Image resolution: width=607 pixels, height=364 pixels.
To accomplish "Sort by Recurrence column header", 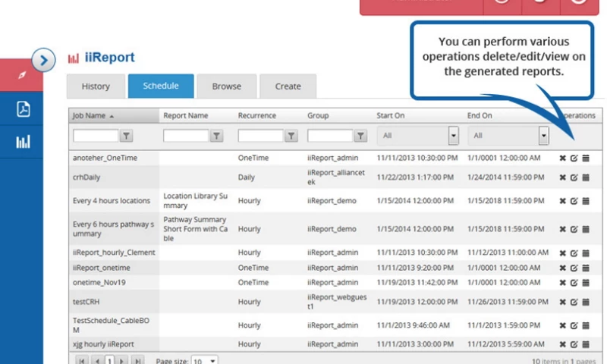I will [x=256, y=116].
